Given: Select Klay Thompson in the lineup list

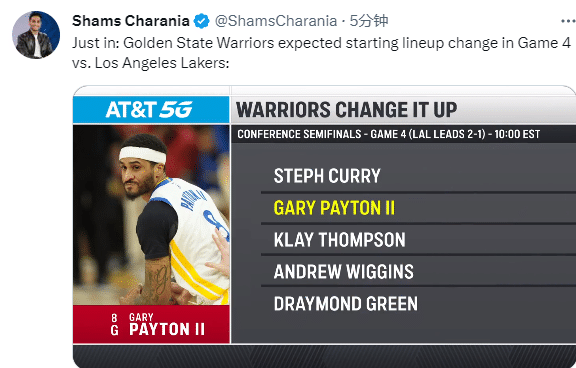Looking at the screenshot, I should tap(339, 240).
